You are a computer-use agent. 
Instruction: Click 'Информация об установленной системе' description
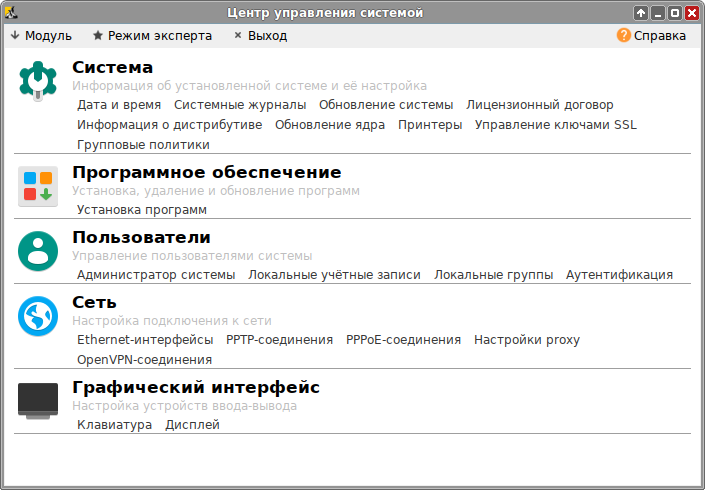coord(250,86)
